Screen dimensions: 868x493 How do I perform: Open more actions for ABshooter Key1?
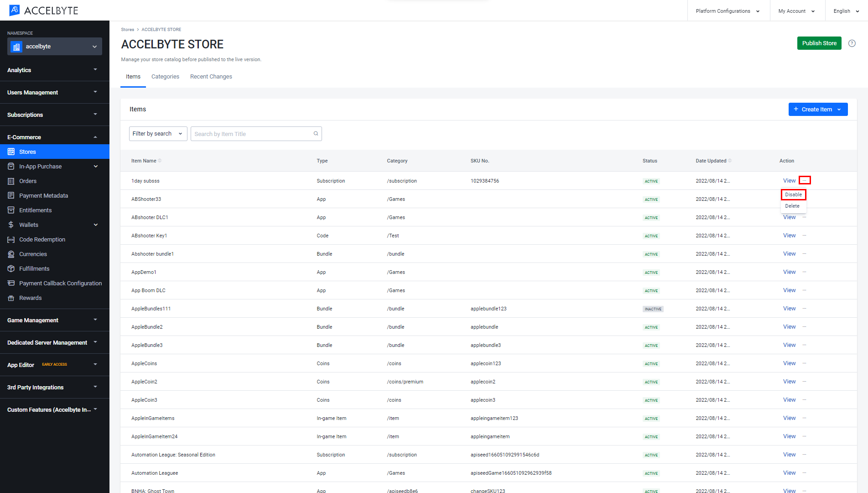coord(805,236)
